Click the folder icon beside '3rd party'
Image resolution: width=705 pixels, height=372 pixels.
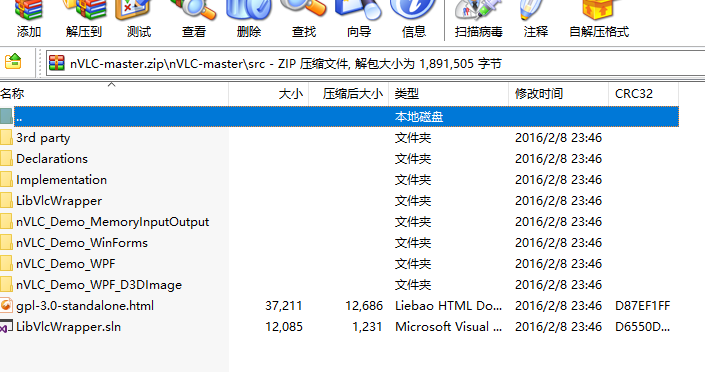pos(6,137)
